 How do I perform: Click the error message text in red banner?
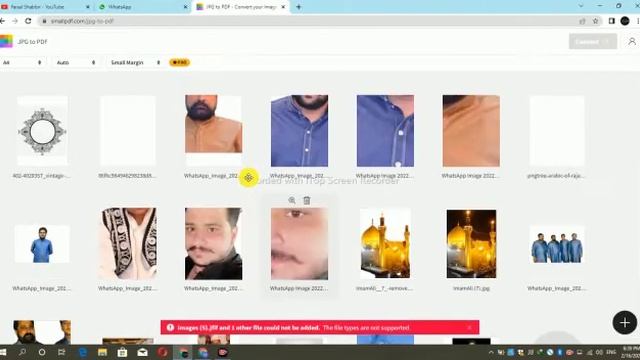tap(293, 327)
